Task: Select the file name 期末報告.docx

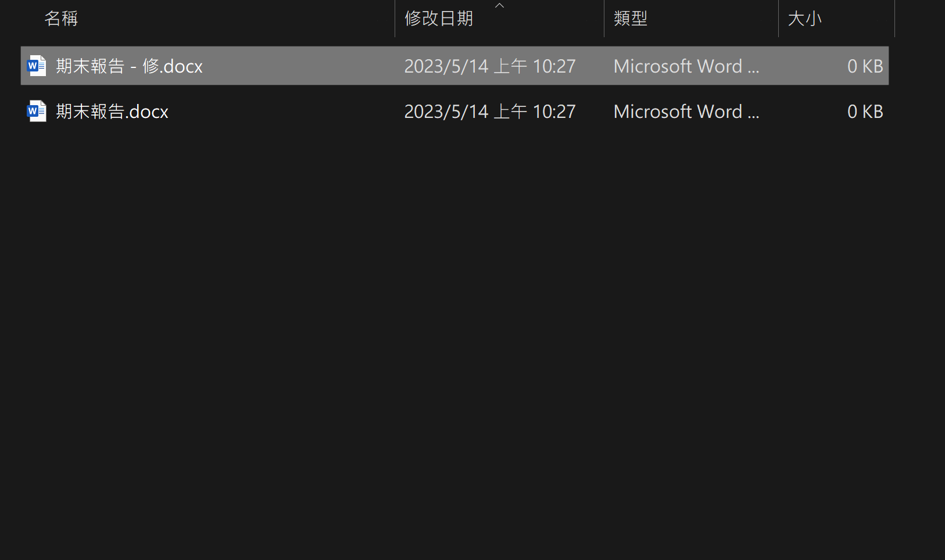Action: point(112,112)
